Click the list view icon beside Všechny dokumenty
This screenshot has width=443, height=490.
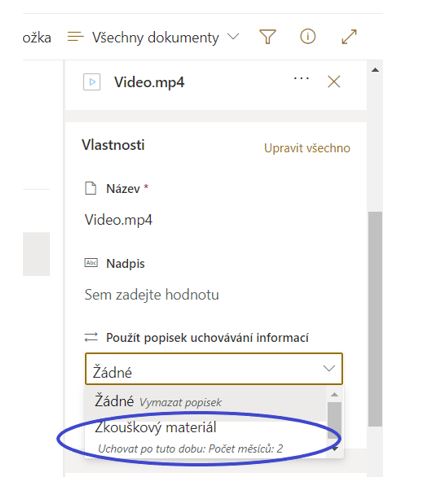(x=75, y=37)
